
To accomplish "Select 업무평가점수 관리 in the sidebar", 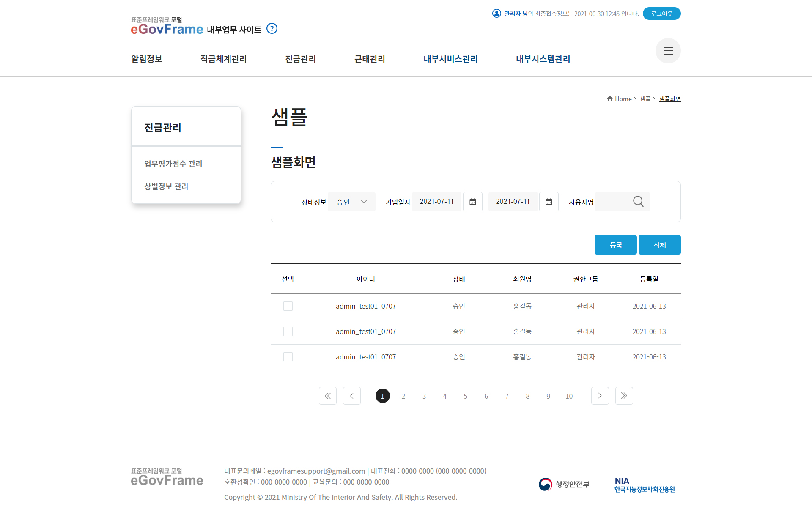I will tap(173, 164).
